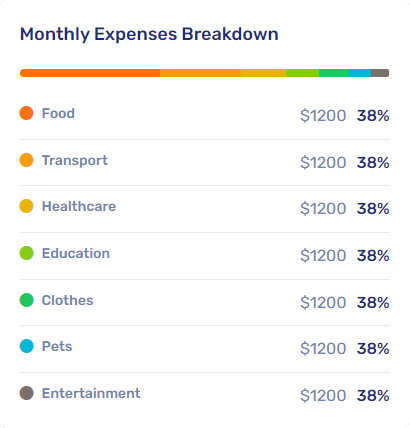Screen dimensions: 410x428
Task: Click the cyan Pets segment in bar
Action: [x=360, y=73]
